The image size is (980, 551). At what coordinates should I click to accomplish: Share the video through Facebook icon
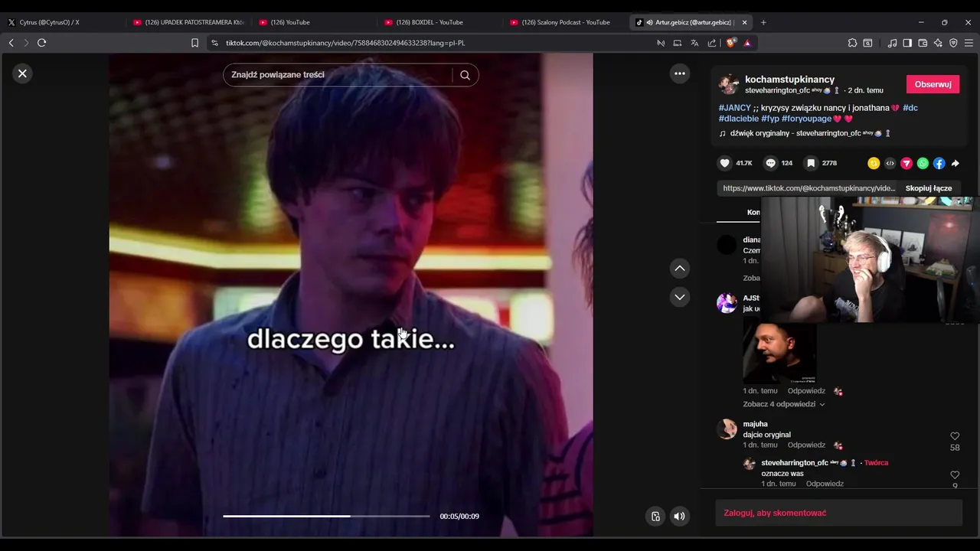(x=939, y=163)
